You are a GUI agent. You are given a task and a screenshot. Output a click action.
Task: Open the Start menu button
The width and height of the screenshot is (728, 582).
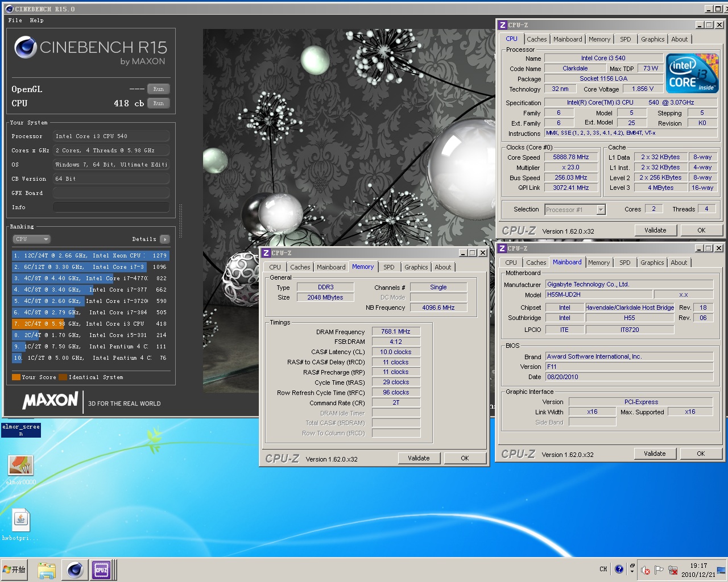[x=15, y=569]
